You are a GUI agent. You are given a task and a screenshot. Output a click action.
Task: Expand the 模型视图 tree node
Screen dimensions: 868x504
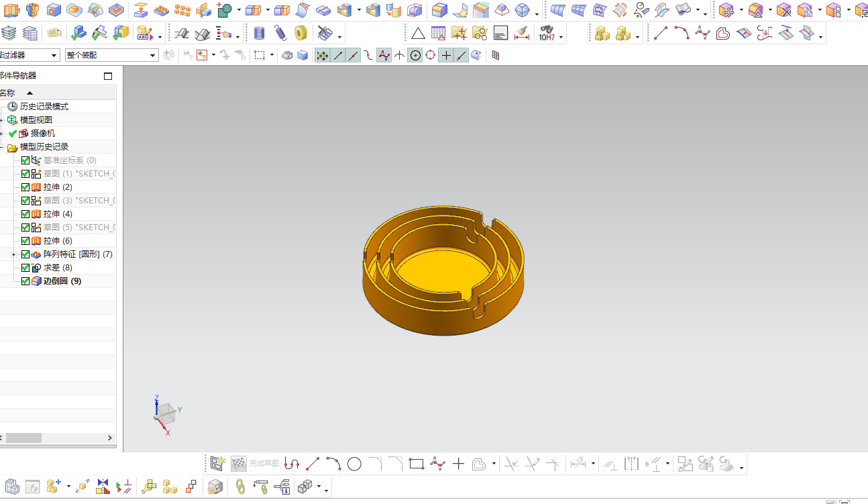coord(2,120)
